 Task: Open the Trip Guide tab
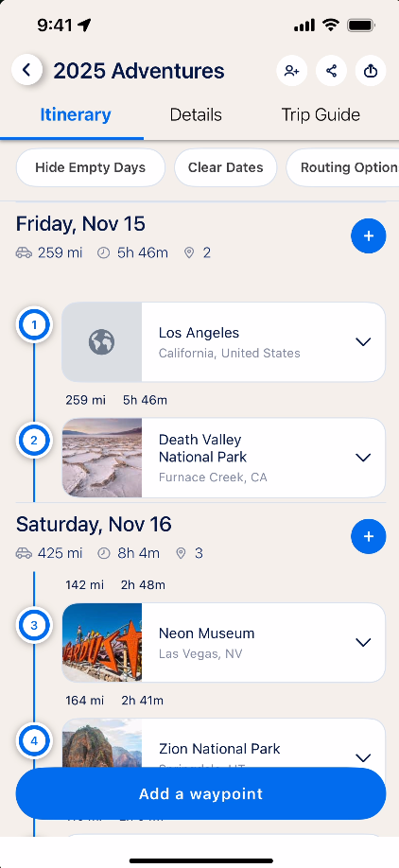pos(321,115)
